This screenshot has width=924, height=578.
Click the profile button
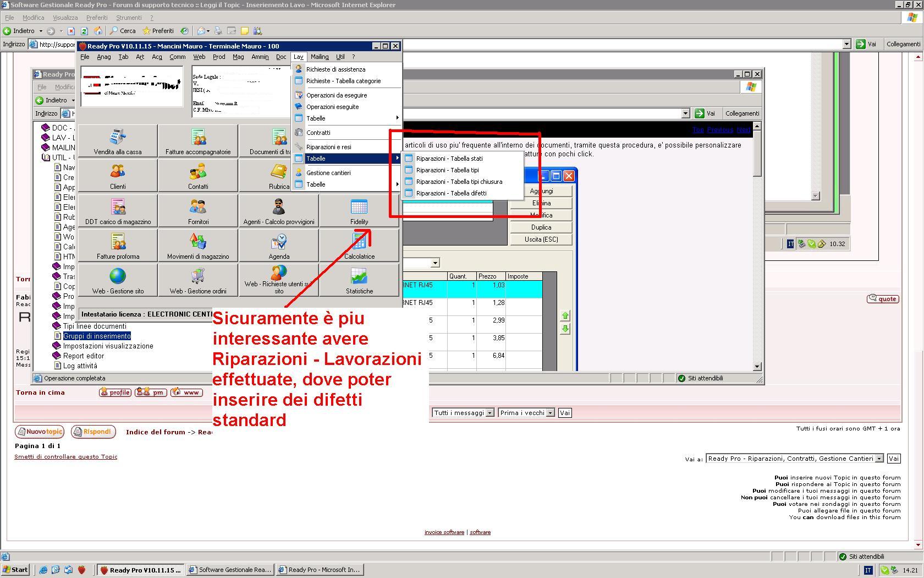(115, 392)
